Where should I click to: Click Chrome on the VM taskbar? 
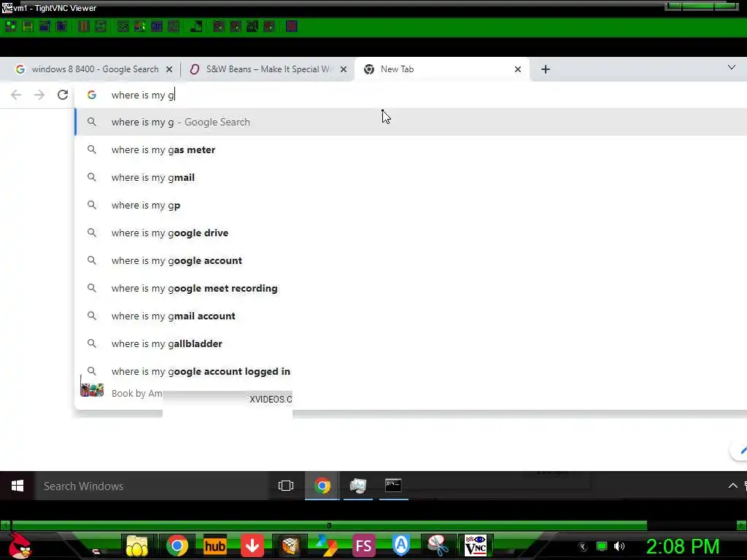322,486
